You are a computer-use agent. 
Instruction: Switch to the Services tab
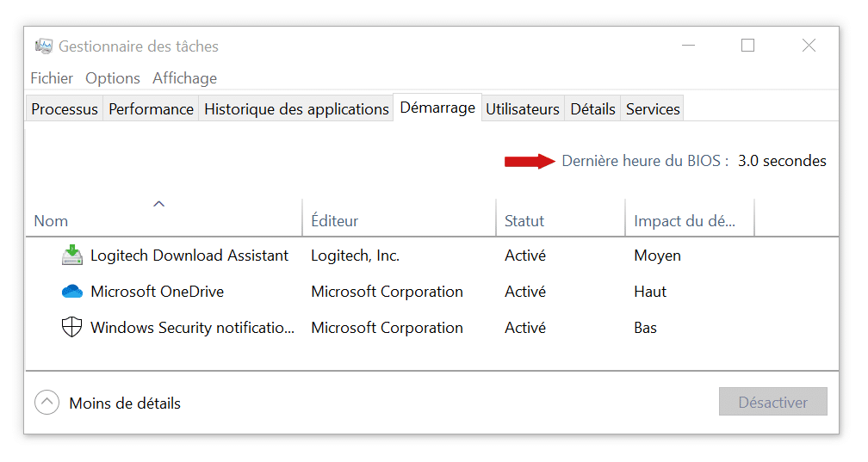(653, 109)
